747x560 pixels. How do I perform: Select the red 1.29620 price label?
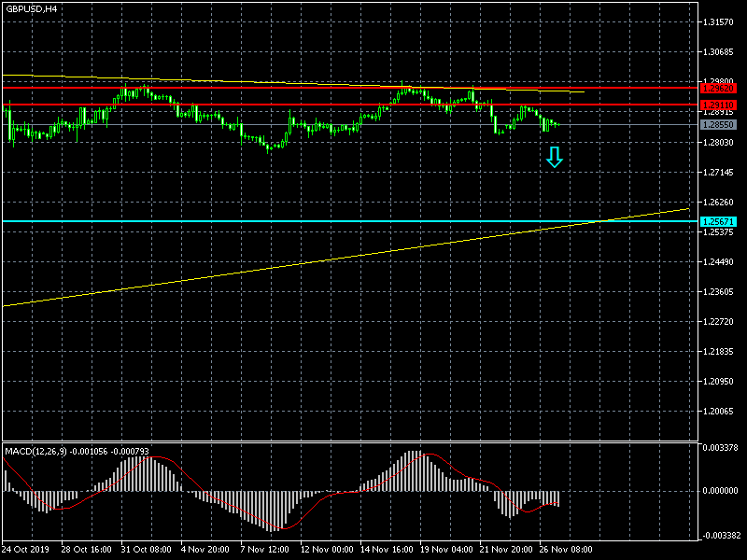click(x=718, y=88)
